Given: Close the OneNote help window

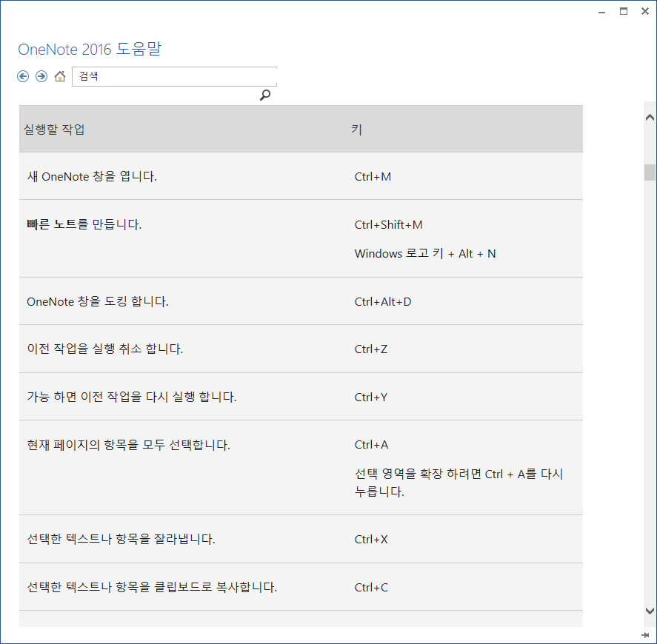Looking at the screenshot, I should (x=645, y=12).
